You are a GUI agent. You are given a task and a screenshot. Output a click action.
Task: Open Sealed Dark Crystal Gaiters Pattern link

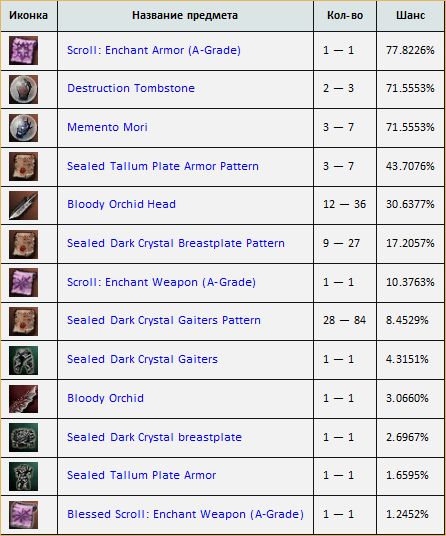pos(164,320)
